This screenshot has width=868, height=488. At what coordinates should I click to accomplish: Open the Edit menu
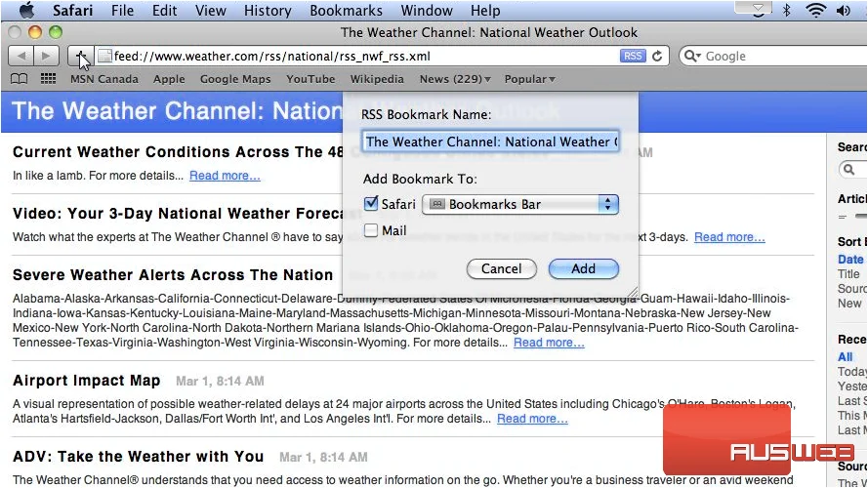164,10
